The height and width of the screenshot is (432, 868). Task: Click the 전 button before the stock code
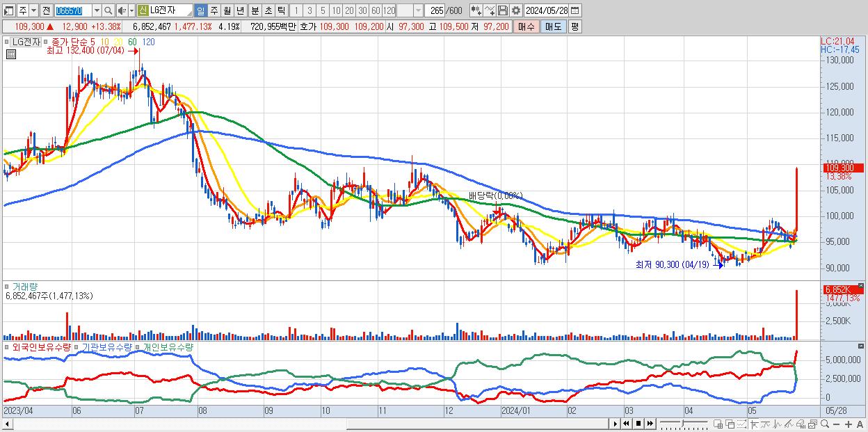[46, 10]
